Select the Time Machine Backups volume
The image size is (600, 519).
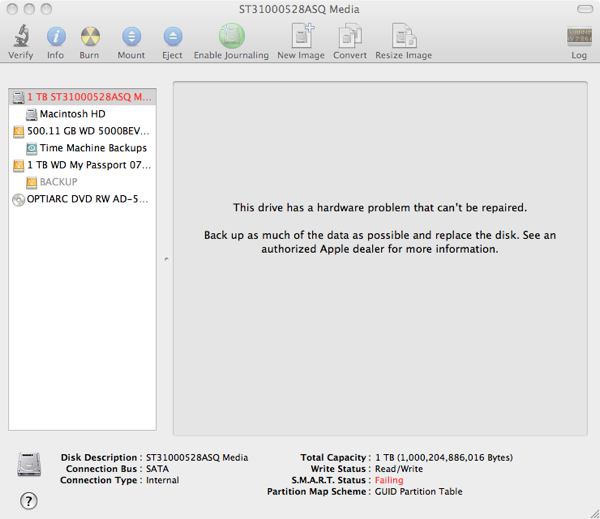pos(82,148)
